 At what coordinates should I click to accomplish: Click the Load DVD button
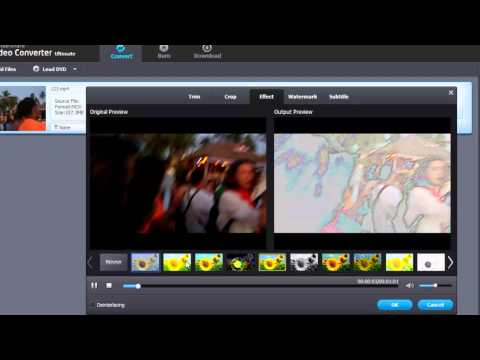(x=50, y=69)
